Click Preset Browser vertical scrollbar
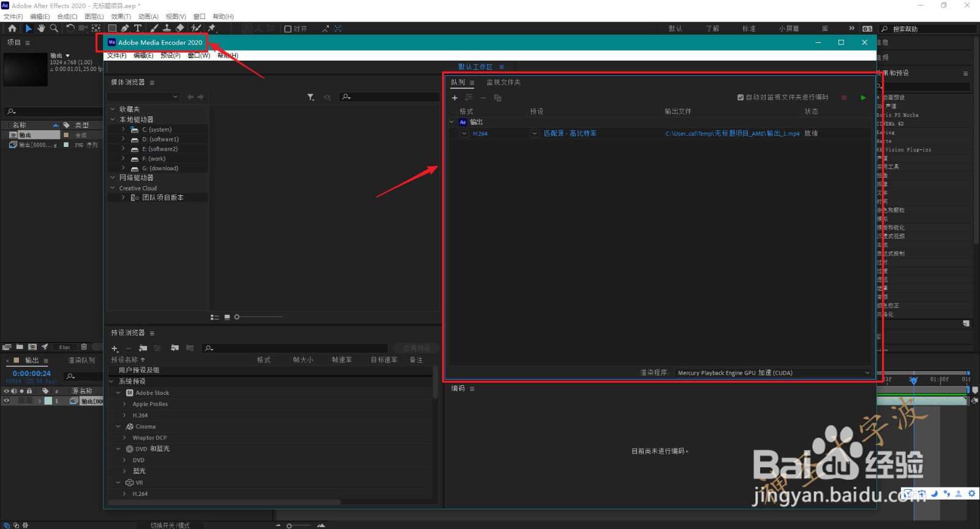 [435, 383]
